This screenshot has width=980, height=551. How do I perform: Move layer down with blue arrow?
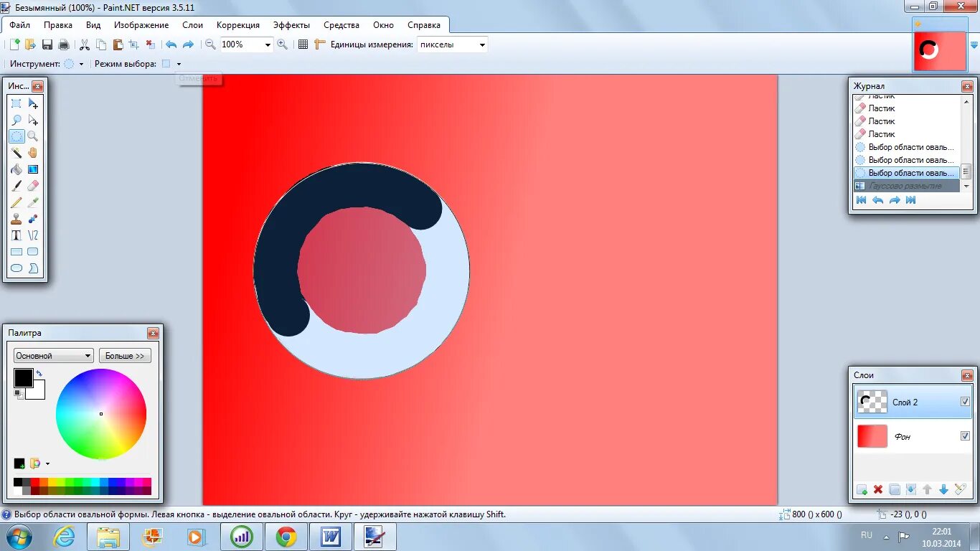(943, 489)
